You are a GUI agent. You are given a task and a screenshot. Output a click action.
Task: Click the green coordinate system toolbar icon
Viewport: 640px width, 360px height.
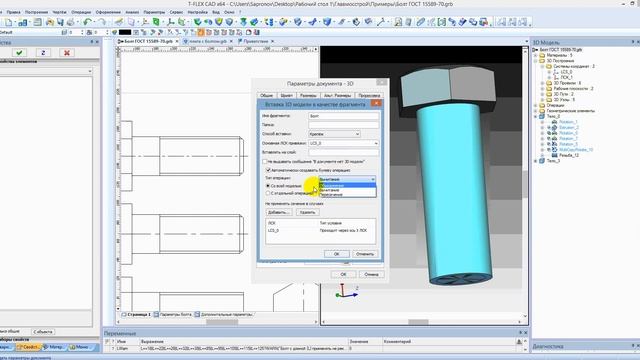pos(171,22)
